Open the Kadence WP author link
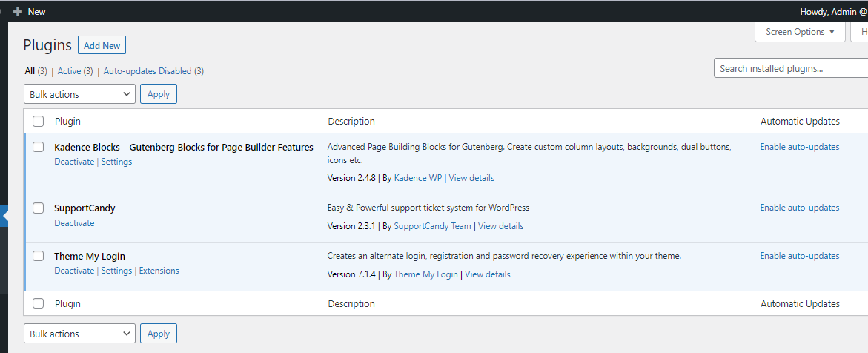868x353 pixels. pos(418,178)
